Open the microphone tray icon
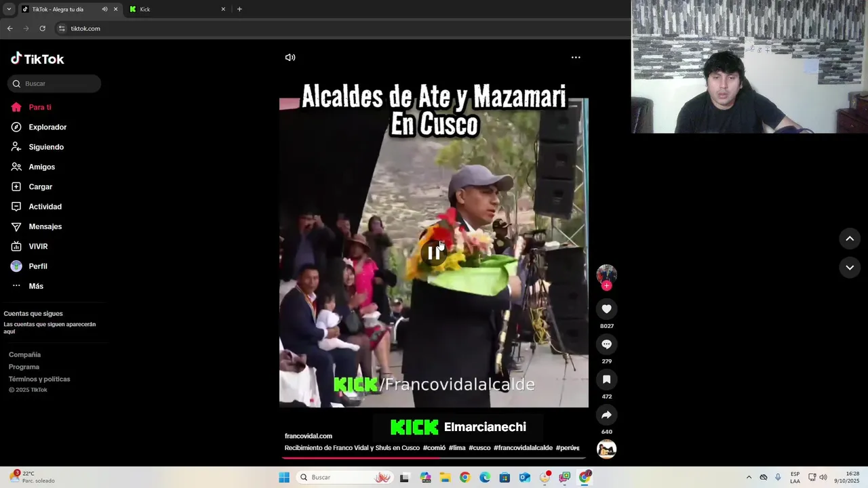 tap(778, 477)
